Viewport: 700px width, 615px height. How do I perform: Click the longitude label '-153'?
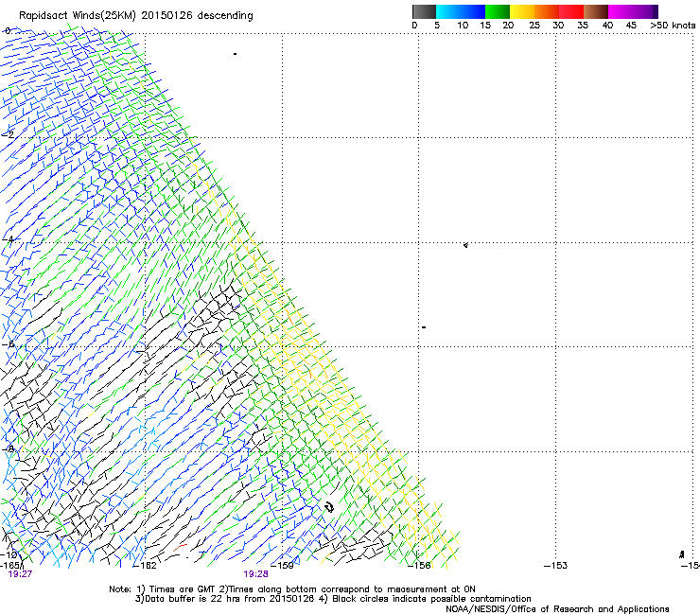(x=556, y=566)
